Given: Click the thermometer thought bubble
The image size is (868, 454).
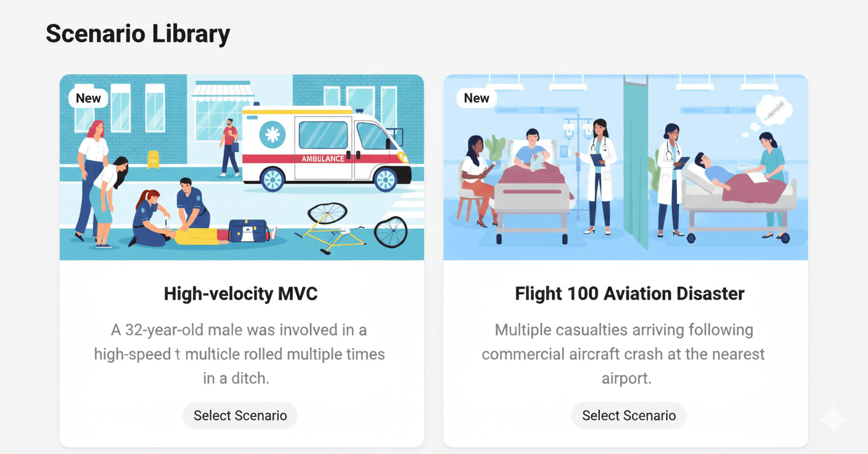Looking at the screenshot, I should (x=774, y=111).
